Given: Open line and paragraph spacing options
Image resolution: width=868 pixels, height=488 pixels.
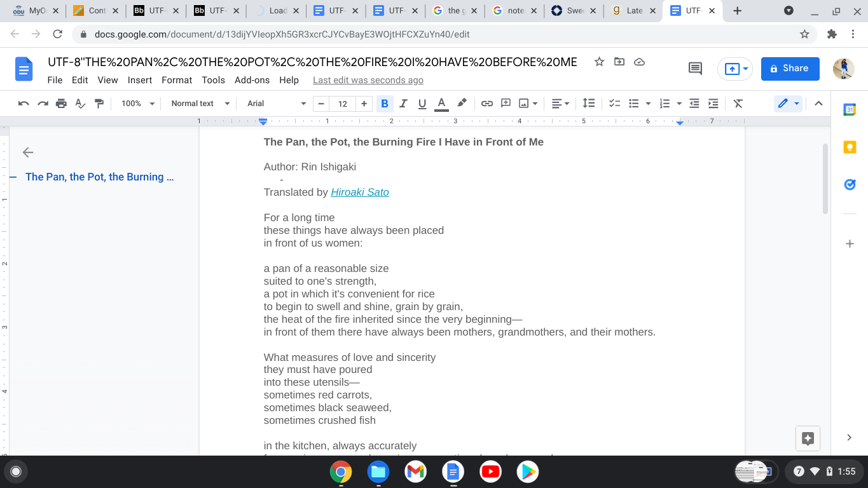Looking at the screenshot, I should (589, 104).
